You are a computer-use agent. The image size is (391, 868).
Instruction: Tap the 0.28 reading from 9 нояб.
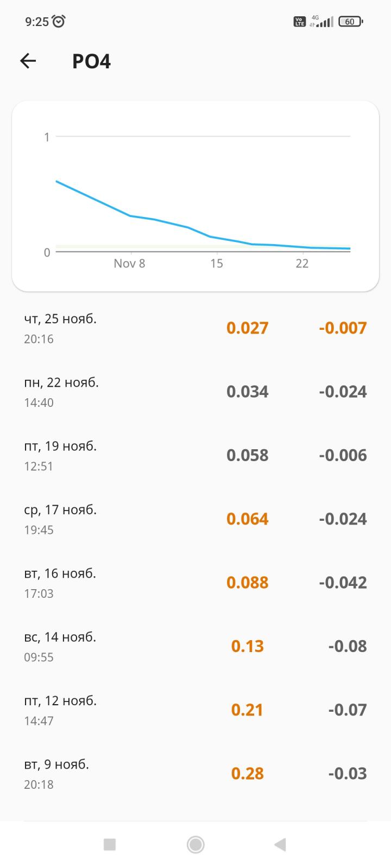pos(247,774)
